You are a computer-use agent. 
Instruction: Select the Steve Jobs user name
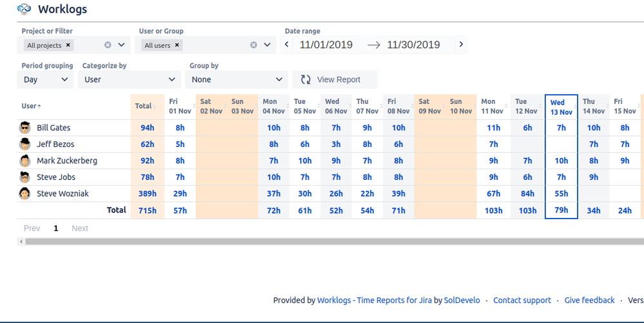pos(56,177)
